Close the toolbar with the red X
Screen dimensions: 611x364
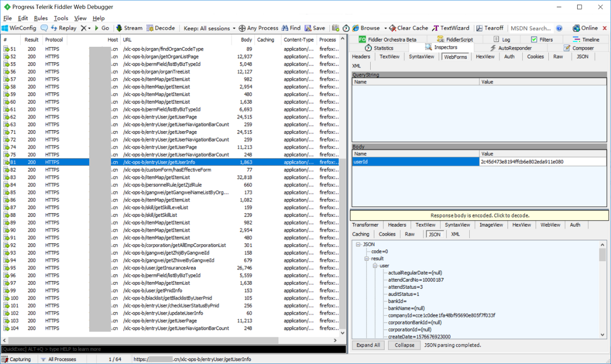click(x=605, y=28)
